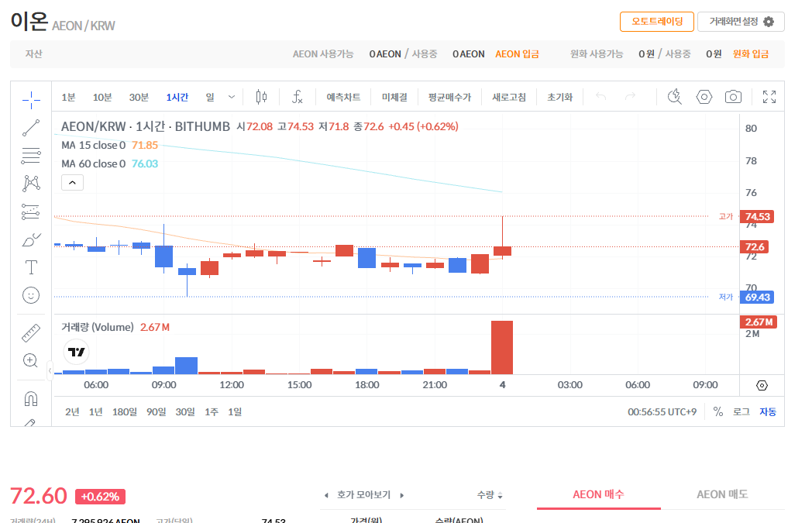812x523 pixels.
Task: Click 새로고침 to refresh chart
Action: tap(509, 97)
